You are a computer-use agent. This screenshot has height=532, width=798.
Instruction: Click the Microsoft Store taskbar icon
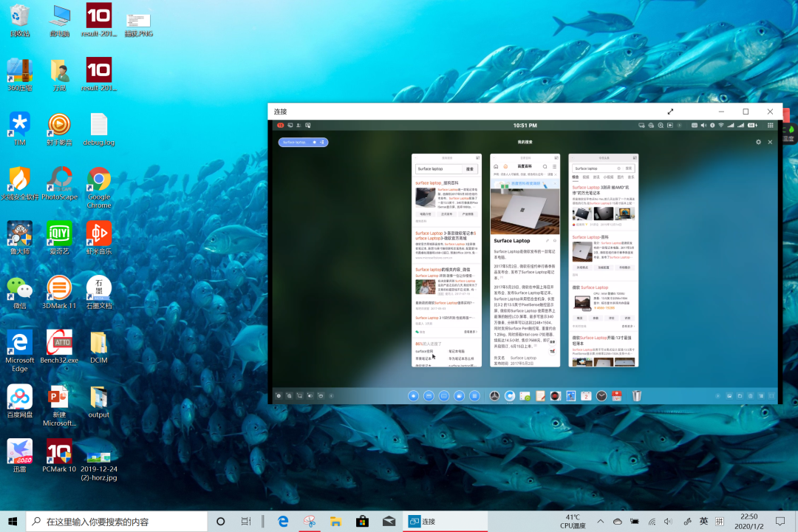click(x=362, y=521)
